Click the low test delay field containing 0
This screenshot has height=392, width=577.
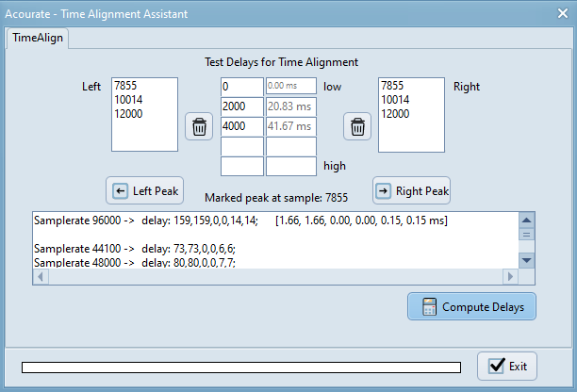coord(241,87)
